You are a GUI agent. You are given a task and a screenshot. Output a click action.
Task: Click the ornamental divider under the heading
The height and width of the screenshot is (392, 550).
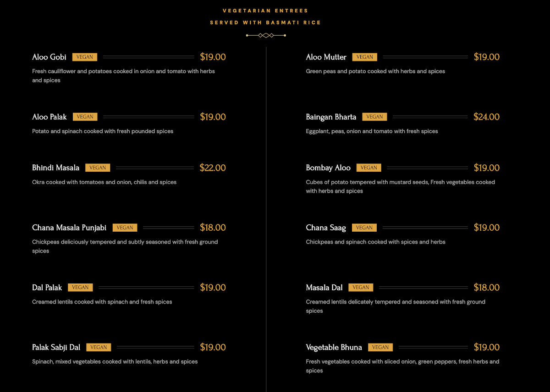(266, 35)
